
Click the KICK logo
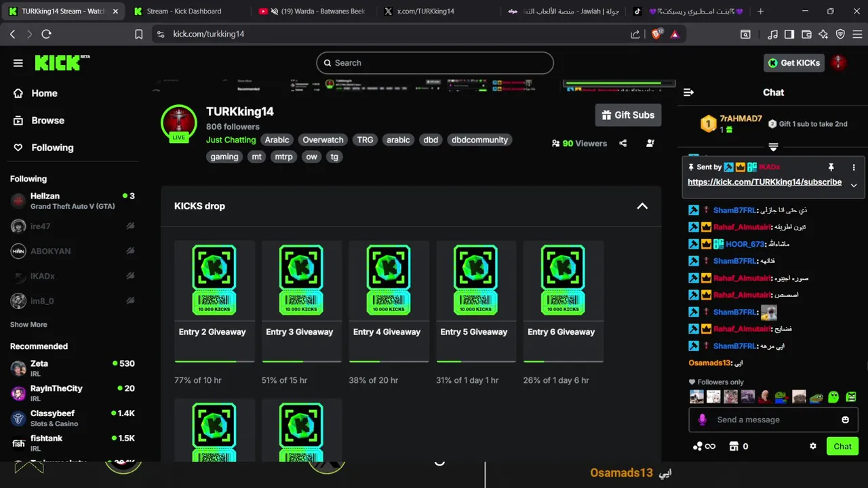pos(62,62)
